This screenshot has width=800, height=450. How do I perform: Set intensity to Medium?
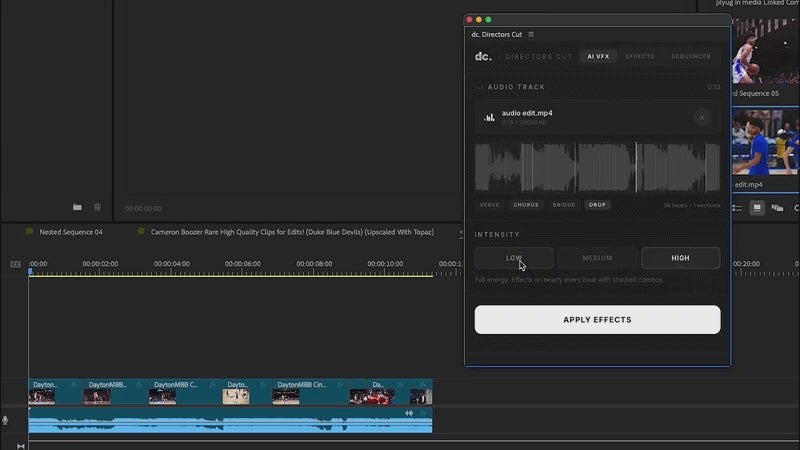[597, 258]
